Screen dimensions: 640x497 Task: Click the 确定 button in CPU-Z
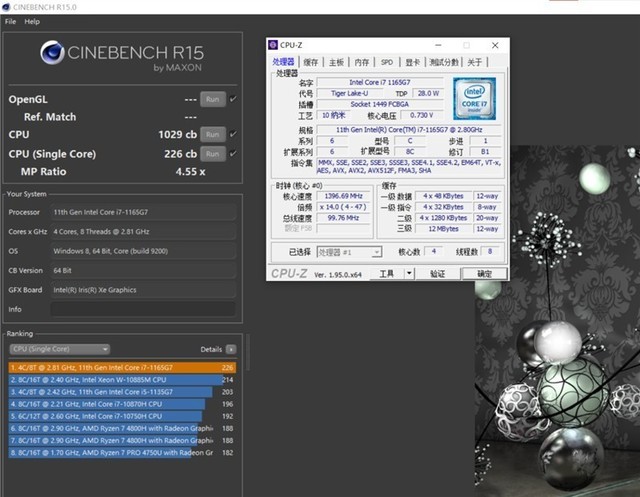(484, 274)
